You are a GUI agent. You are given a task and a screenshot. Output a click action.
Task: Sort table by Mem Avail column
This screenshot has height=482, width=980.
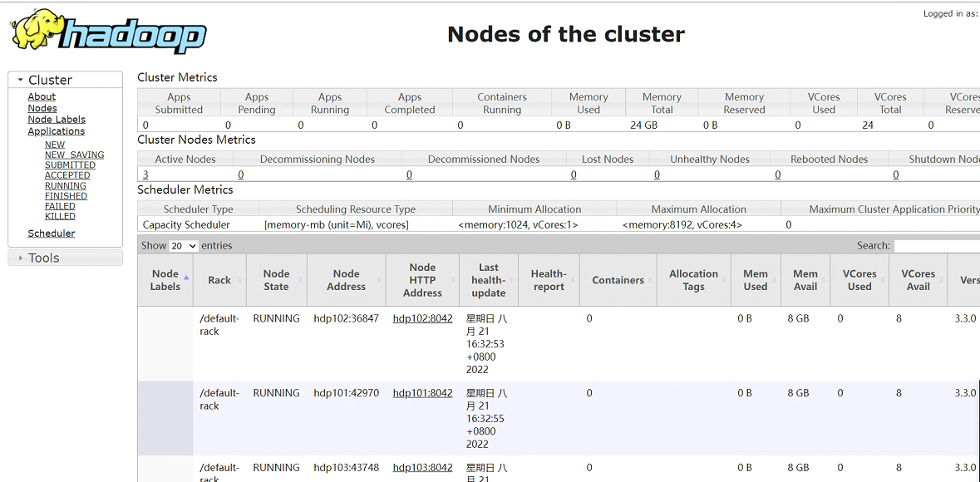click(805, 280)
